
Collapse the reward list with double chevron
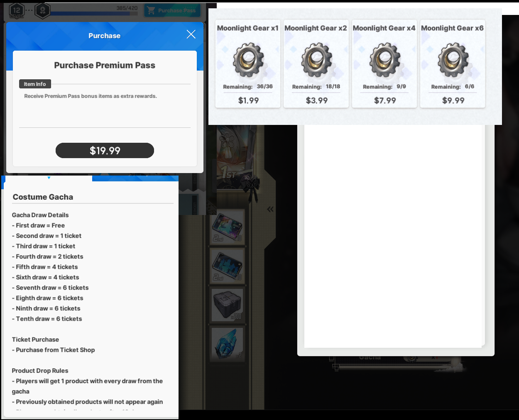coord(270,209)
